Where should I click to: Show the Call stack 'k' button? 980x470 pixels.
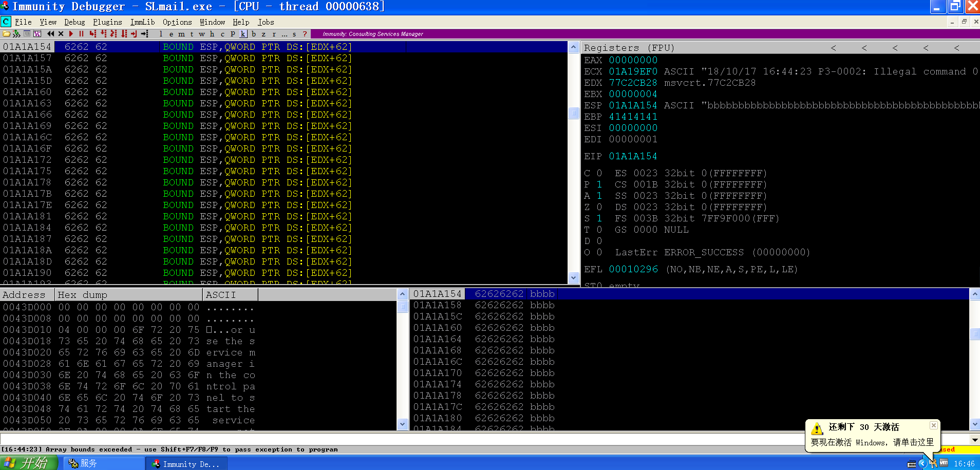click(243, 34)
